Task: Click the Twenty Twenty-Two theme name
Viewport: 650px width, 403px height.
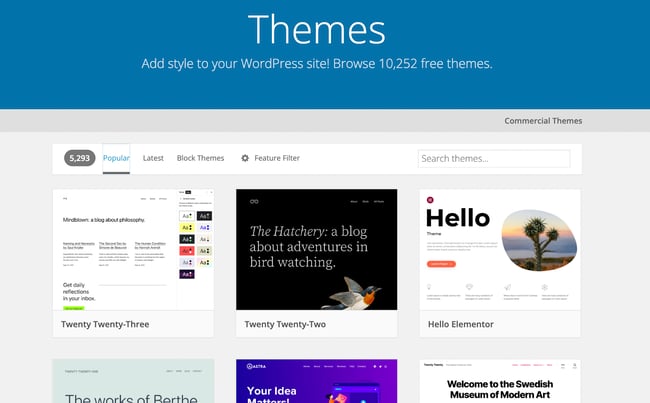Action: (285, 324)
